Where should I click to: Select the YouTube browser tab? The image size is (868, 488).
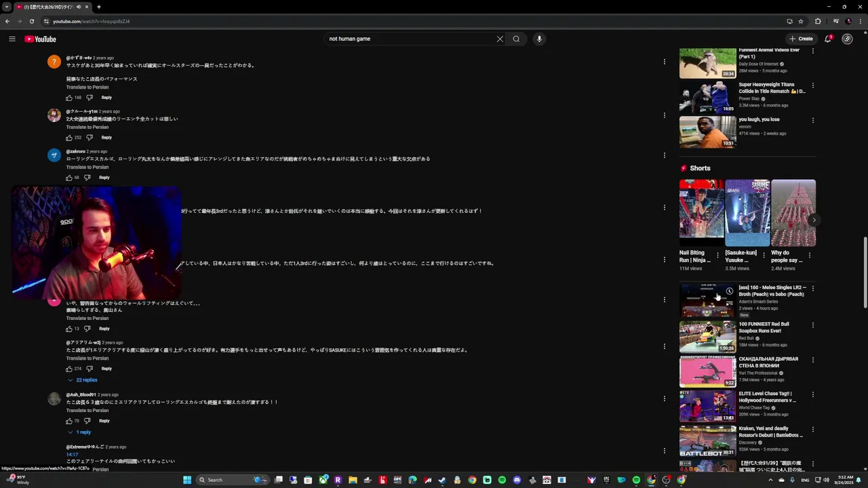[x=54, y=7]
